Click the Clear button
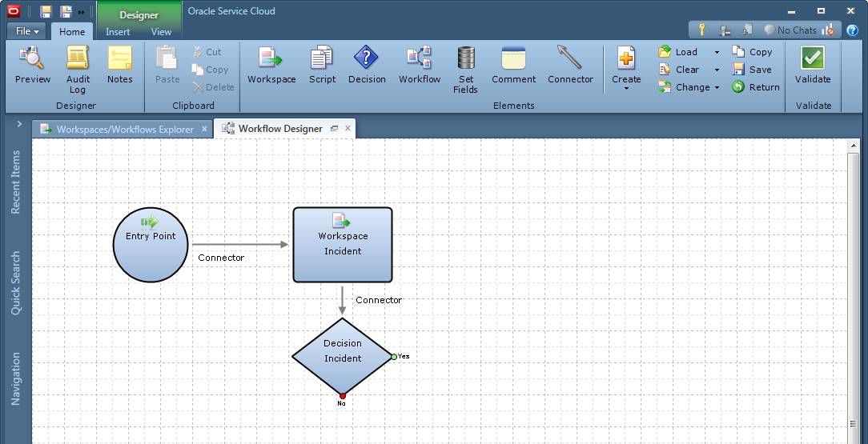Image resolution: width=868 pixels, height=444 pixels. [679, 69]
